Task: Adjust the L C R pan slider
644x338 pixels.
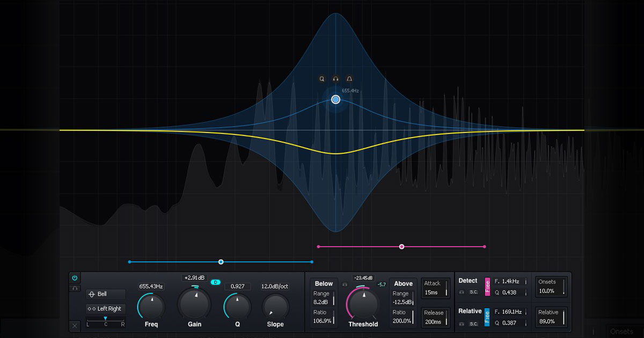Action: coord(106,321)
